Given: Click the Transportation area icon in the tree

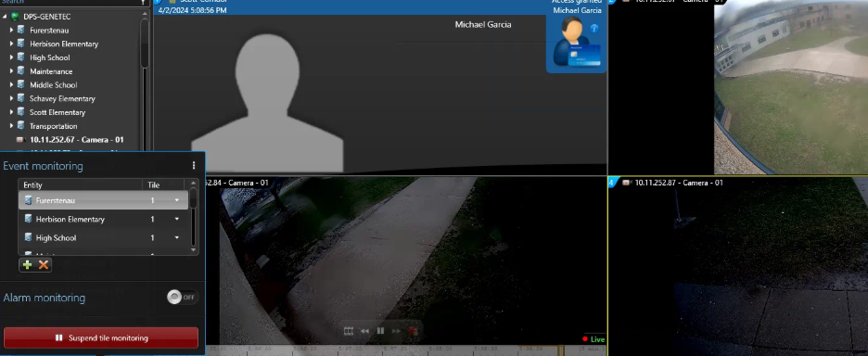Looking at the screenshot, I should [21, 126].
